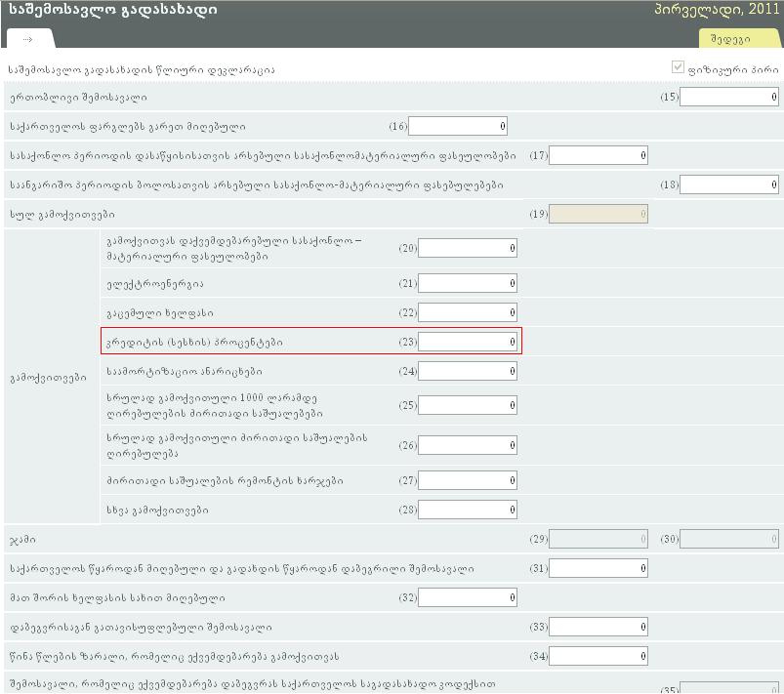The width and height of the screenshot is (784, 694).
Task: Click the გამოქვითვები group label
Action: [48, 378]
